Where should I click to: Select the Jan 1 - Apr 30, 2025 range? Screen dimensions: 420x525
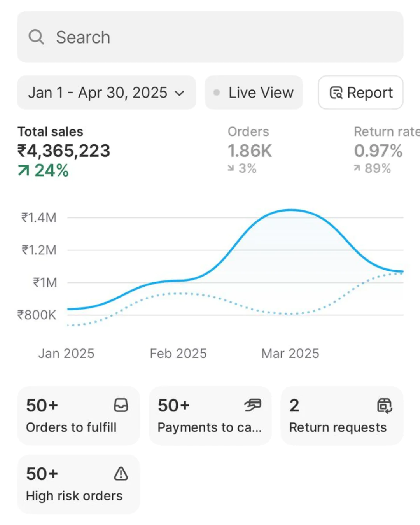pos(97,93)
